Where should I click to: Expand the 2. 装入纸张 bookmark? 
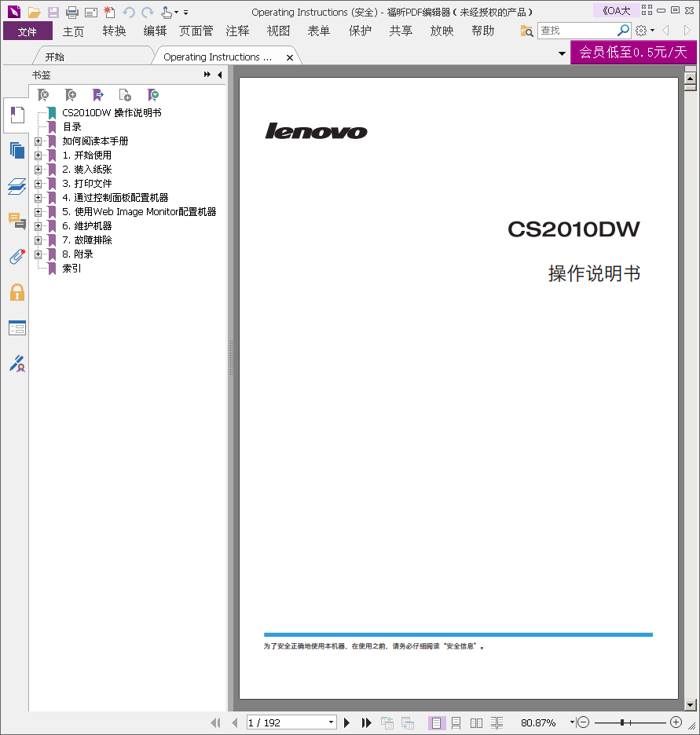[38, 169]
